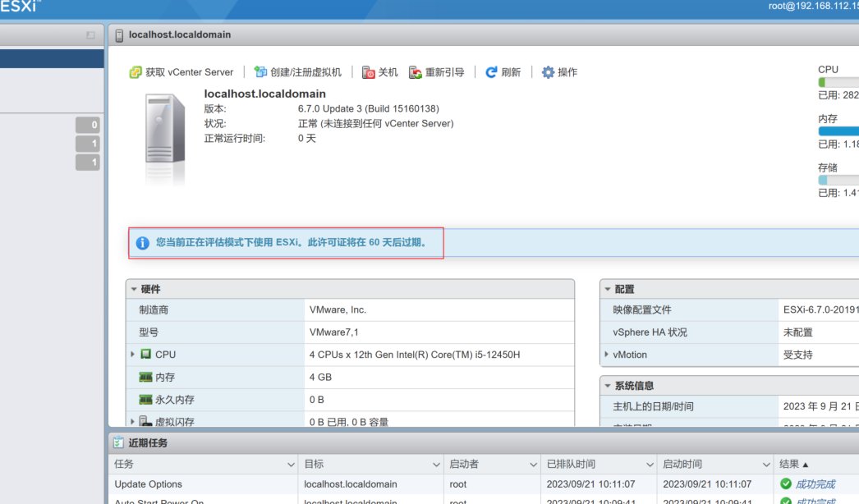Click the Recent tasks (近期任务) clipboard icon
Screen dimensions: 859x504
[118, 442]
